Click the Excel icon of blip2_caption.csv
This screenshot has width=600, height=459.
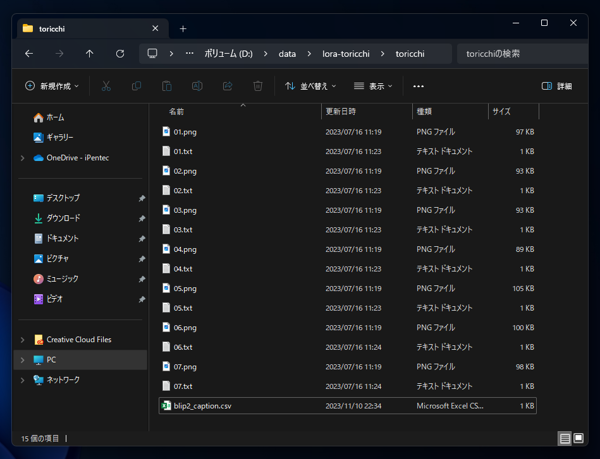pyautogui.click(x=166, y=405)
